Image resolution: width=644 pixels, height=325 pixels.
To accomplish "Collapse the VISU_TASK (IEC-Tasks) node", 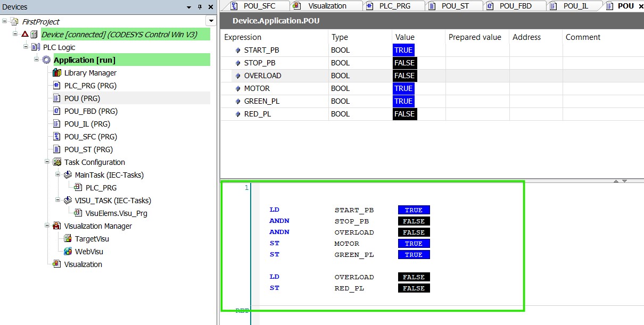I will (x=58, y=201).
